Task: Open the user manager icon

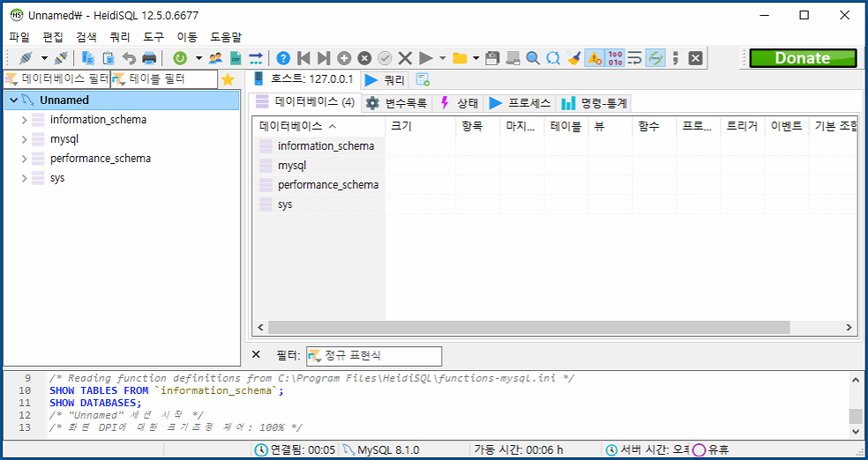Action: (x=215, y=58)
